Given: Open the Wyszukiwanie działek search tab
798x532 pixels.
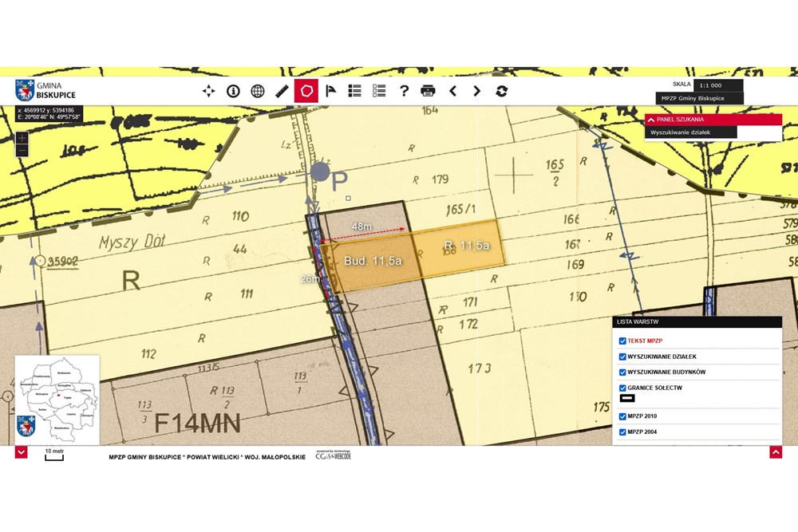Looking at the screenshot, I should coord(674,132).
